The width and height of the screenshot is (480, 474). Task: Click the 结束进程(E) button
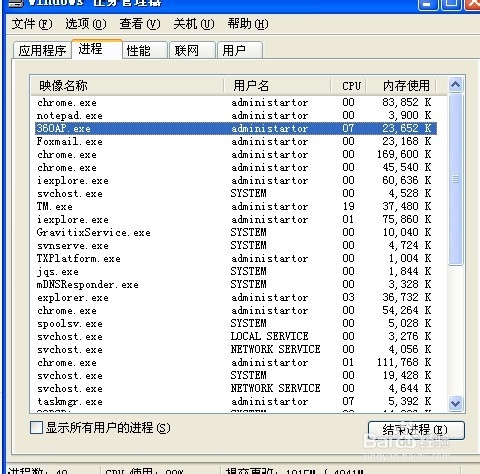pyautogui.click(x=416, y=430)
